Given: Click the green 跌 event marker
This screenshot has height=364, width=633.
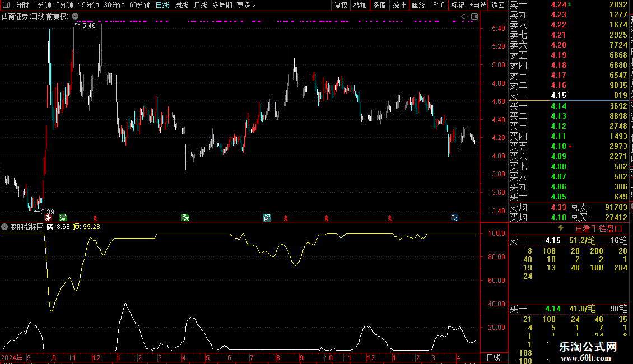Looking at the screenshot, I should [185, 218].
